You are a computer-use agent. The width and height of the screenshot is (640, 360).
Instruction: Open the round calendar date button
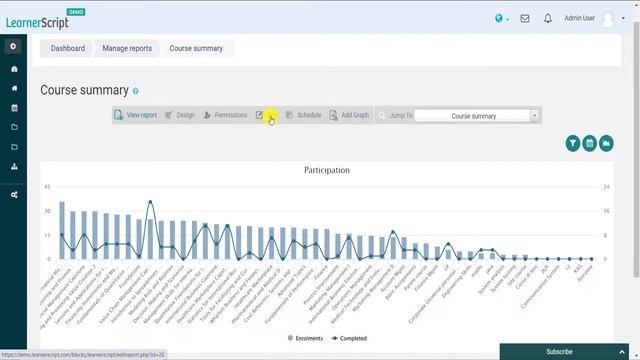point(589,143)
